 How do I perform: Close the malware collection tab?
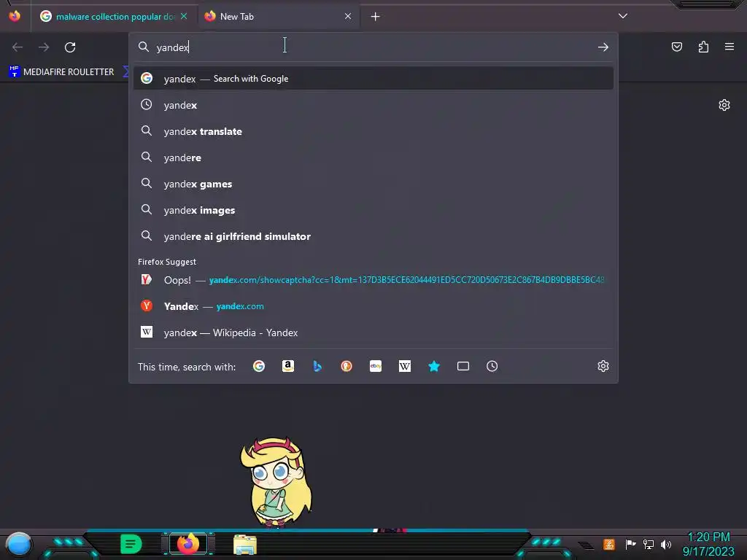(184, 16)
